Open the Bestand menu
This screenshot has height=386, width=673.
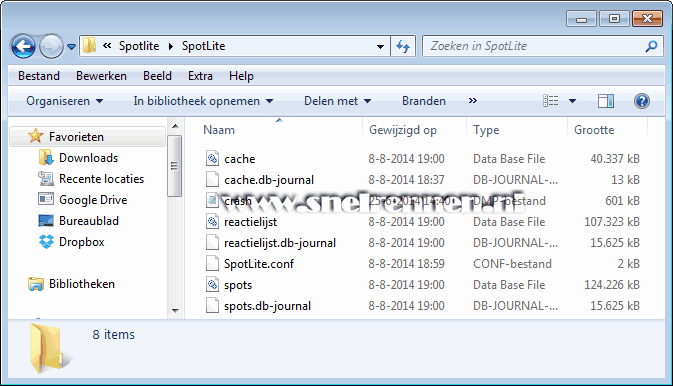39,76
